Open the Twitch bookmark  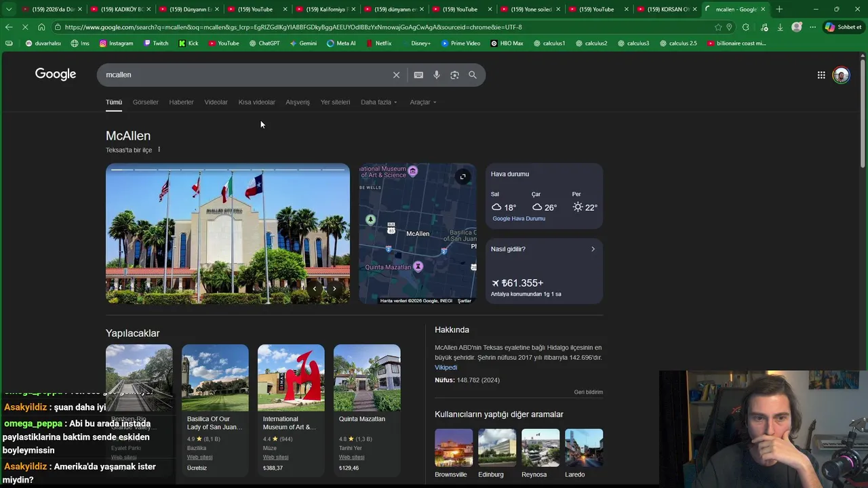coord(156,43)
